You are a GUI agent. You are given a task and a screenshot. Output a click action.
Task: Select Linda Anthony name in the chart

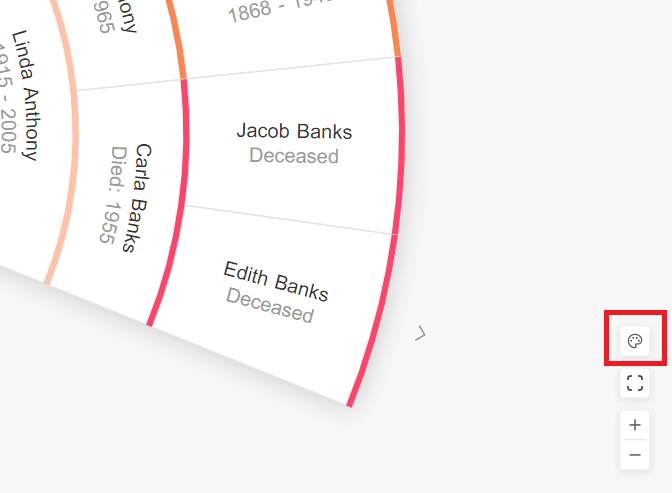[25, 95]
